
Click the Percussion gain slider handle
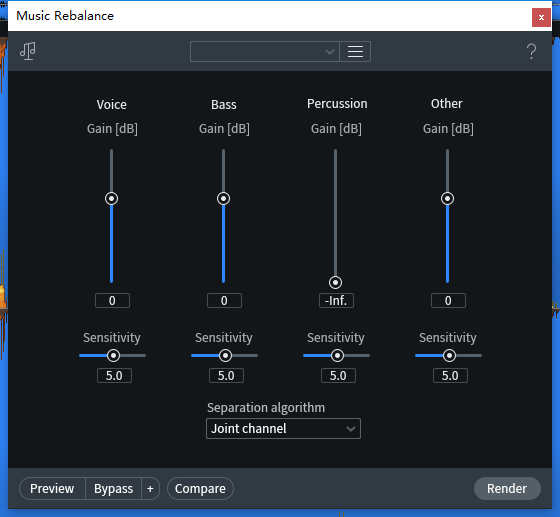point(335,282)
